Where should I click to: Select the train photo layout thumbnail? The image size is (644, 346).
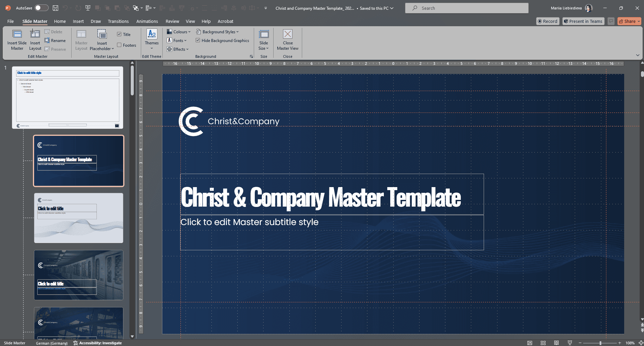click(79, 275)
